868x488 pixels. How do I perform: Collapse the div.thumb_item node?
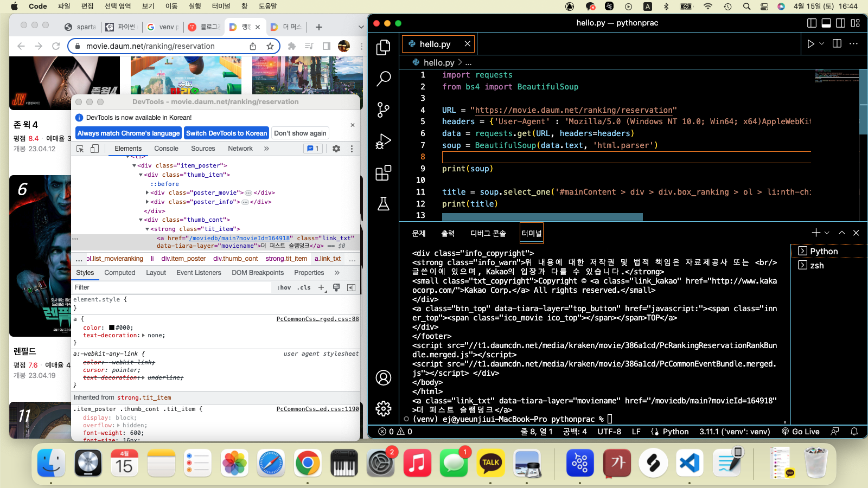point(141,175)
